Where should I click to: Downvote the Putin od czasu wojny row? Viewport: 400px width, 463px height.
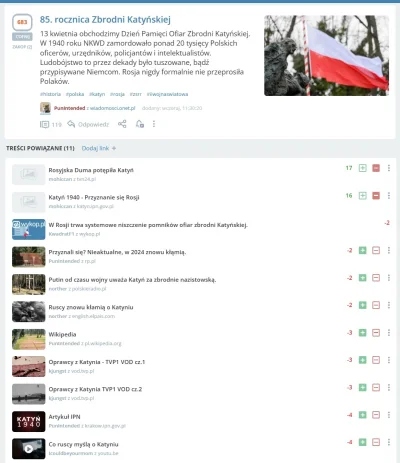pos(376,278)
